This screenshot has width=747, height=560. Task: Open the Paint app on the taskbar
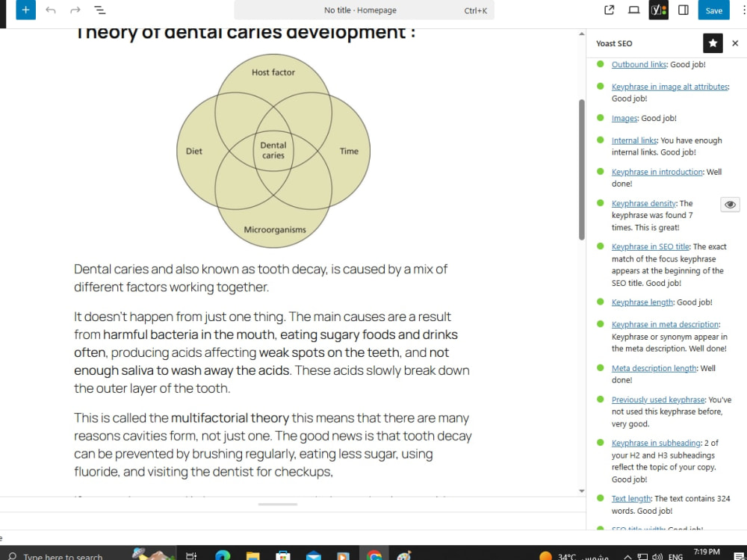pyautogui.click(x=404, y=556)
